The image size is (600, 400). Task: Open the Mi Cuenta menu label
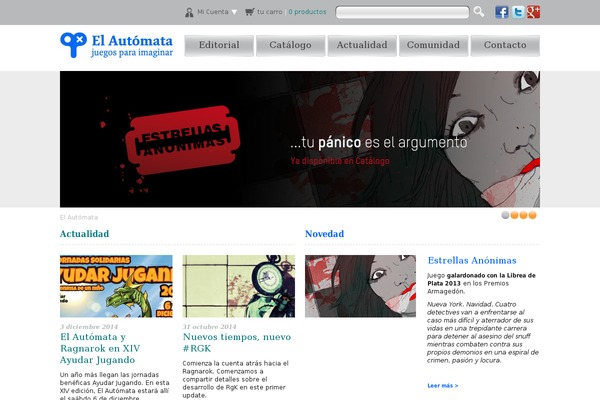(213, 12)
